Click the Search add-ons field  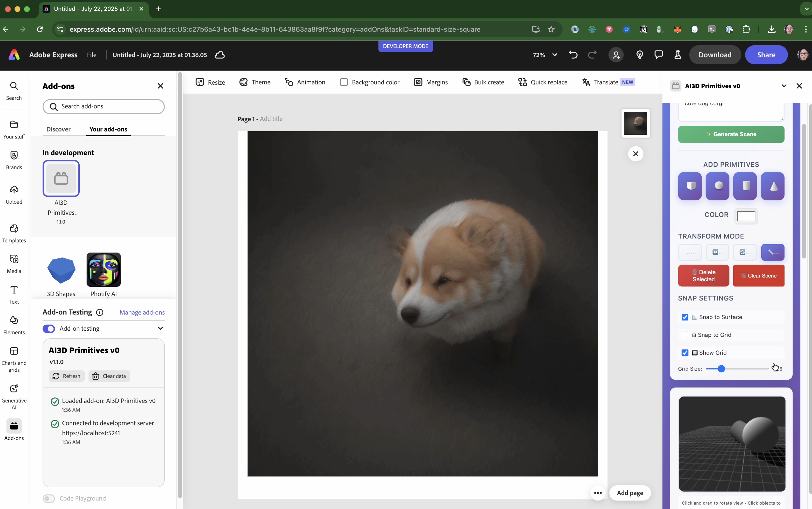click(104, 106)
